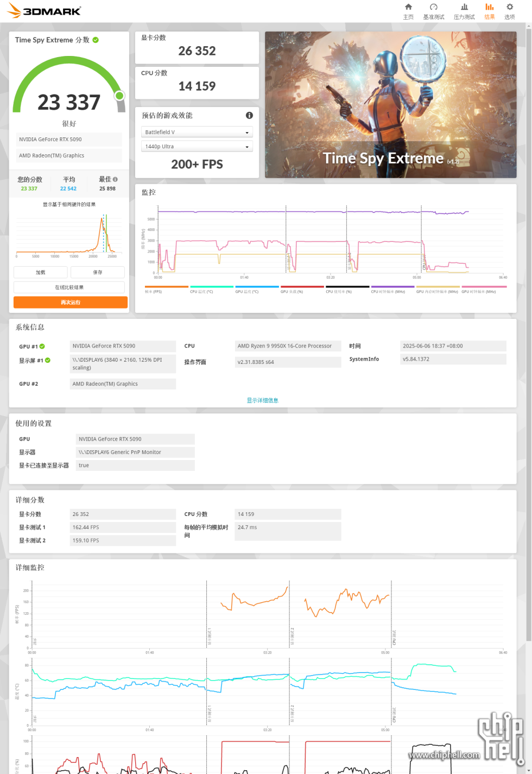This screenshot has width=532, height=774.
Task: Switch to the 基准测试 benchmarks tab
Action: pos(434,11)
